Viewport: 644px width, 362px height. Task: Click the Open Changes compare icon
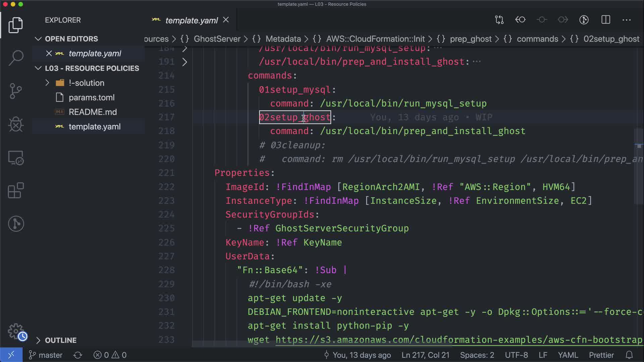point(499,20)
